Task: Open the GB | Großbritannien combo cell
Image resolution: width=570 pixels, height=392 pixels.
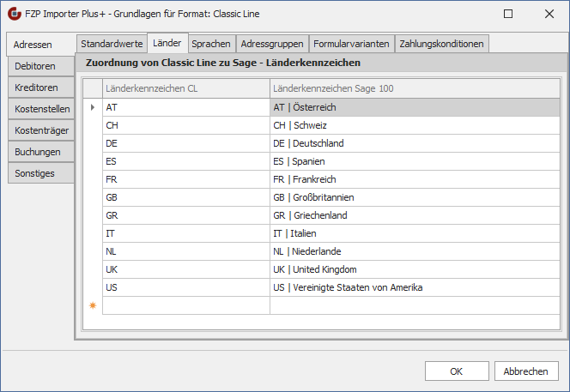Action: (x=415, y=197)
